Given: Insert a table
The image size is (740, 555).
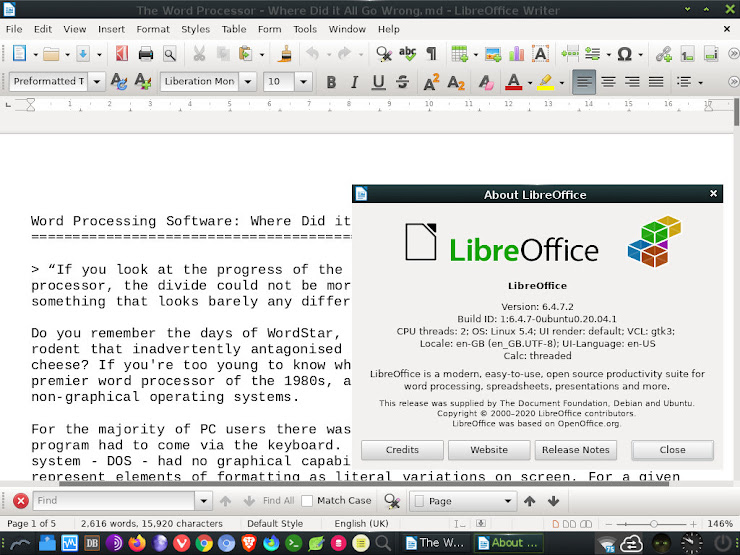Looking at the screenshot, I should coord(459,54).
